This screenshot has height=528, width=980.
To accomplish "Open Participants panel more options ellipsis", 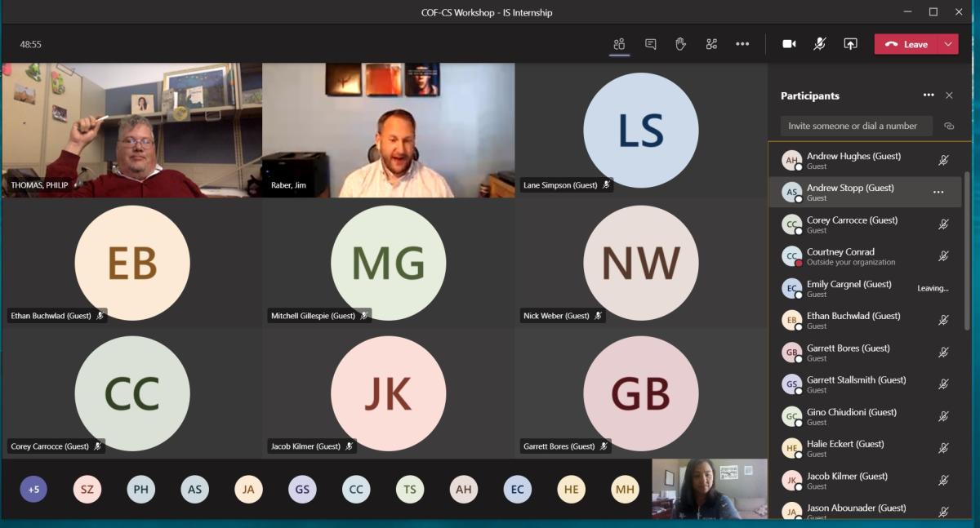I will point(929,95).
